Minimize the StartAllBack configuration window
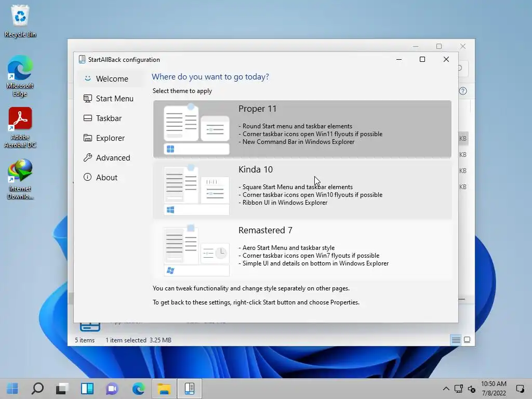The width and height of the screenshot is (532, 399). pyautogui.click(x=399, y=59)
